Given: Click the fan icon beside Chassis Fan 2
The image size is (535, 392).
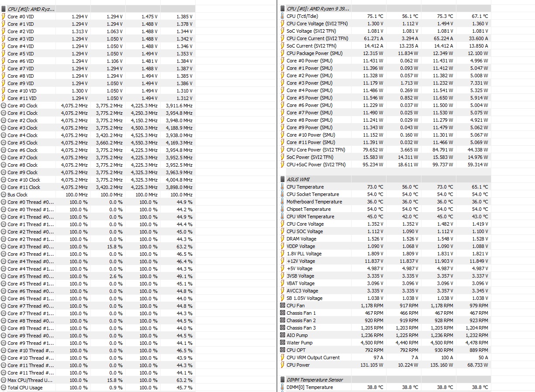Looking at the screenshot, I should coord(282,320).
